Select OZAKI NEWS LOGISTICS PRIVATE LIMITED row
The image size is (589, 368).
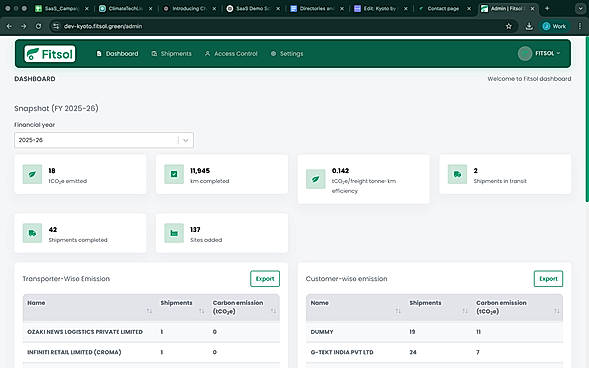pyautogui.click(x=151, y=332)
